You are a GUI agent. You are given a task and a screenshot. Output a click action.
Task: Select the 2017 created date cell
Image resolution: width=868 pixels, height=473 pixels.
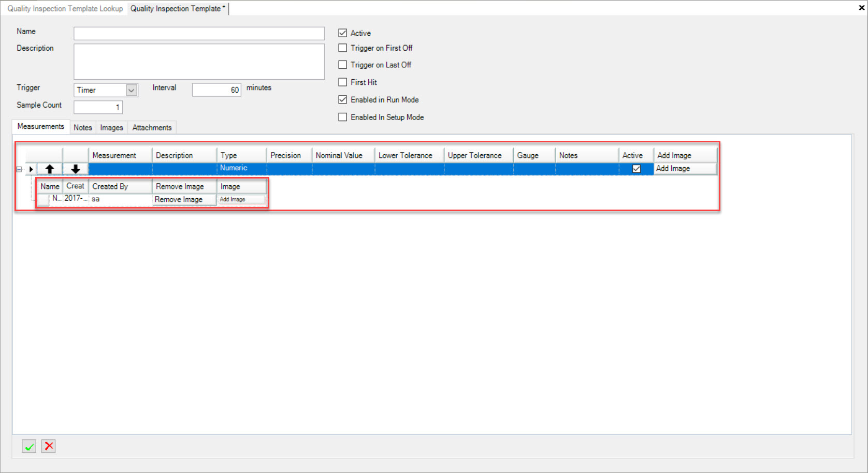point(76,199)
